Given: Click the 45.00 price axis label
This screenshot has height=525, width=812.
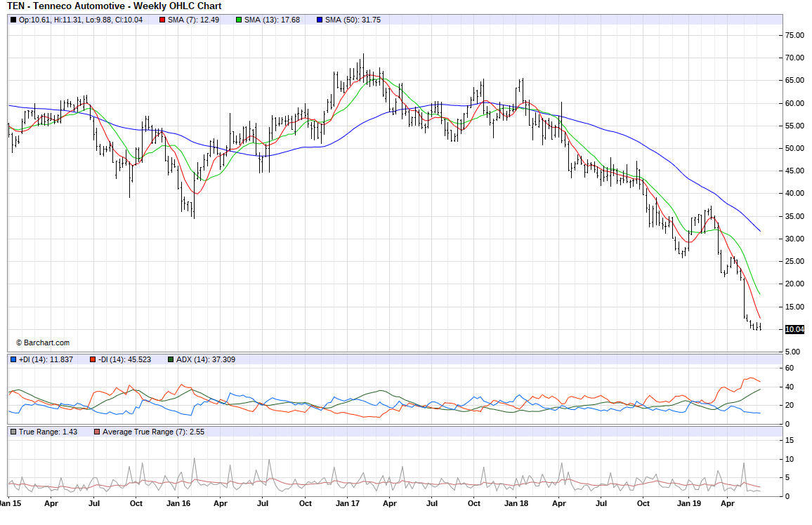Looking at the screenshot, I should 795,171.
